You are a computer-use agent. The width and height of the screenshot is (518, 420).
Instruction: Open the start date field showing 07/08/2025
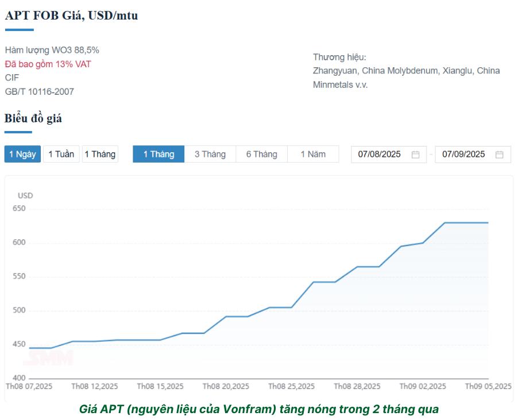[380, 154]
